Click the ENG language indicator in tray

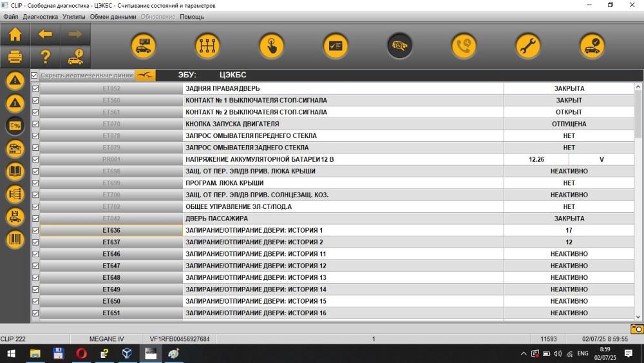point(582,353)
